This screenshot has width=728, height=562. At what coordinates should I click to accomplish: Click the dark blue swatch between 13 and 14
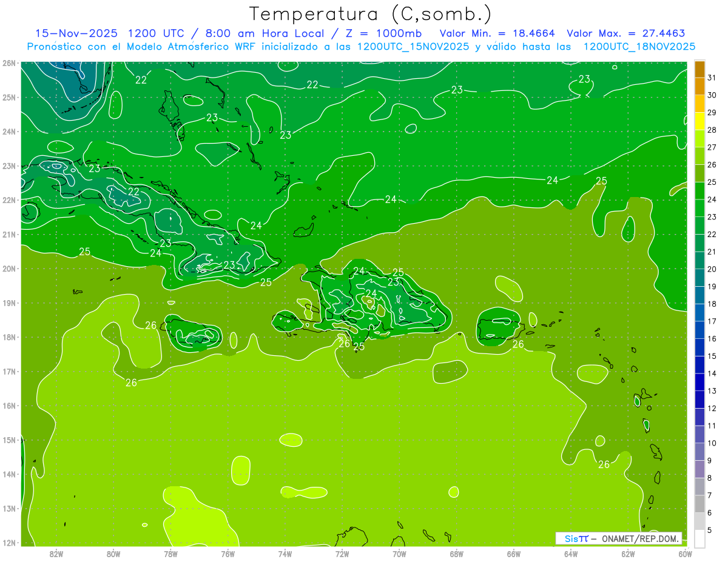699,383
